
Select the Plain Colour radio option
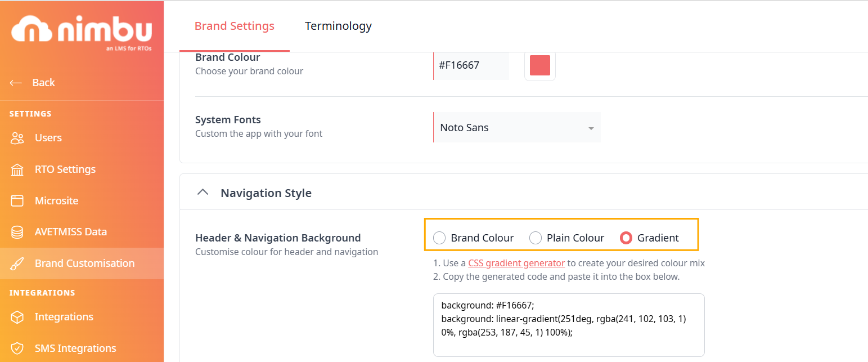(x=536, y=238)
